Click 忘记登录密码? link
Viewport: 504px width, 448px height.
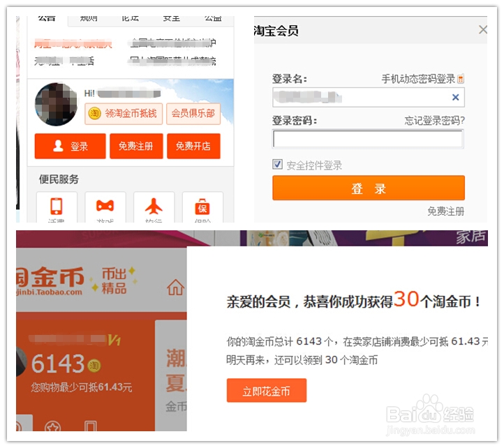435,121
